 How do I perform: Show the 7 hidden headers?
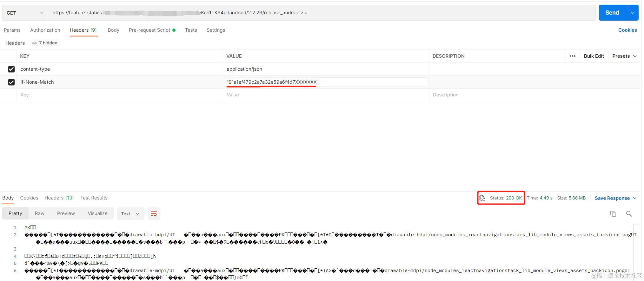[45, 43]
